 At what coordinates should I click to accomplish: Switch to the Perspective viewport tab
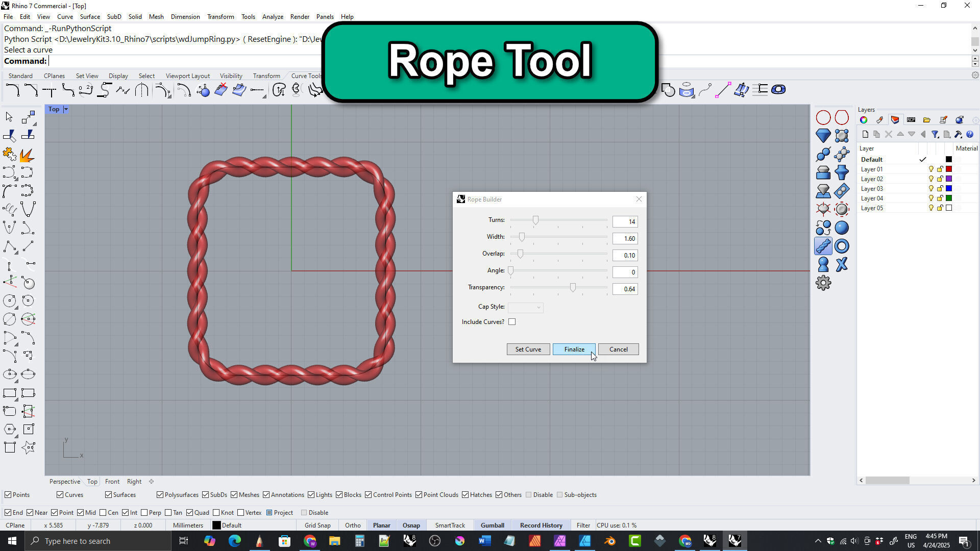coord(65,482)
